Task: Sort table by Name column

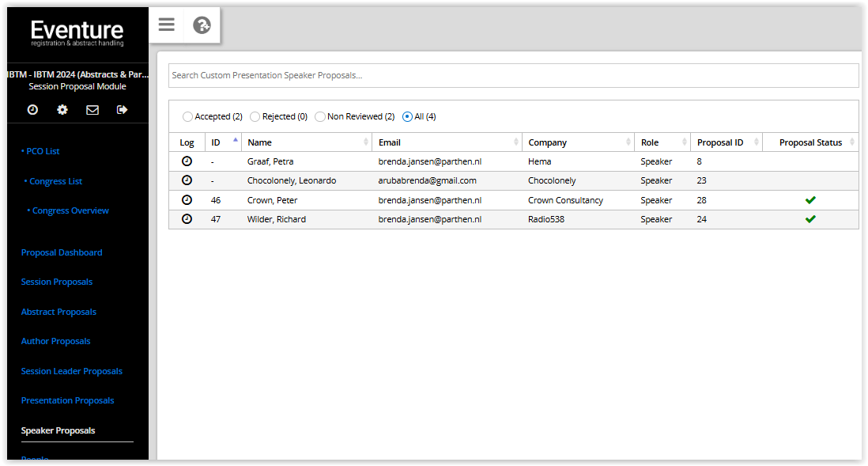Action: [307, 142]
